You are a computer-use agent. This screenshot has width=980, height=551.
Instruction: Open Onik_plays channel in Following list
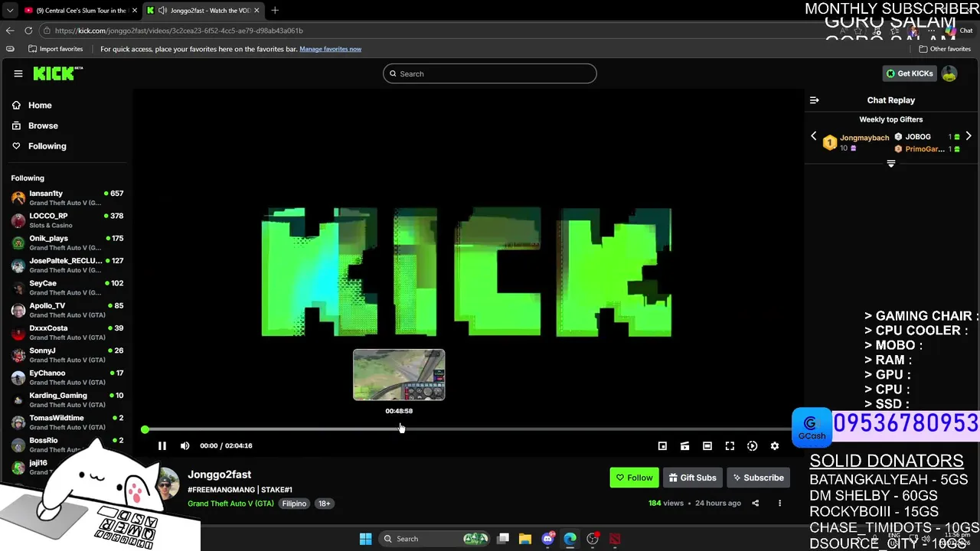[67, 243]
